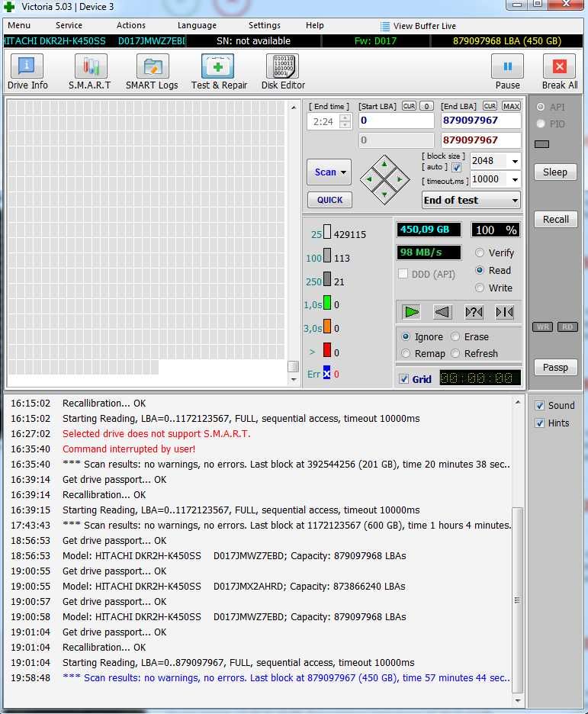
Task: Click the Victoria green cross title icon
Action: (8, 7)
